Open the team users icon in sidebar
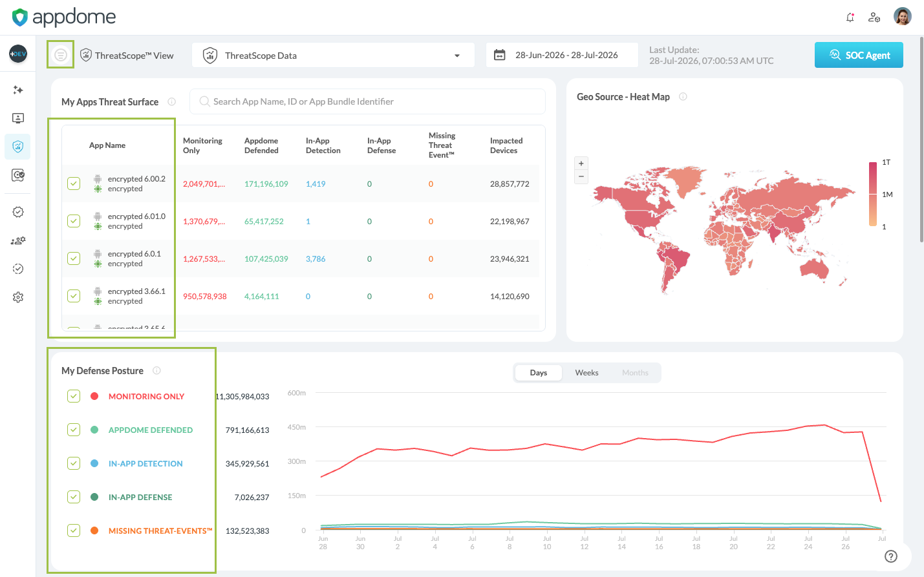 tap(18, 240)
